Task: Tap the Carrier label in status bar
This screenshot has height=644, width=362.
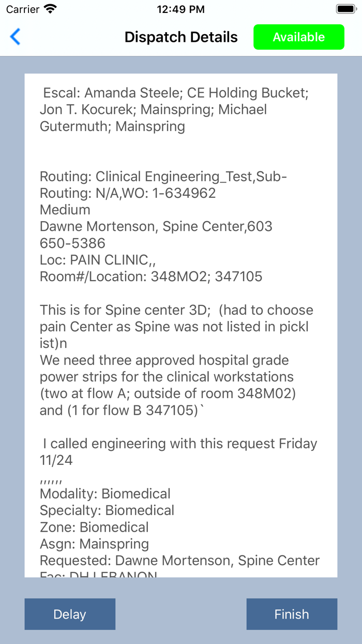Action: [23, 9]
